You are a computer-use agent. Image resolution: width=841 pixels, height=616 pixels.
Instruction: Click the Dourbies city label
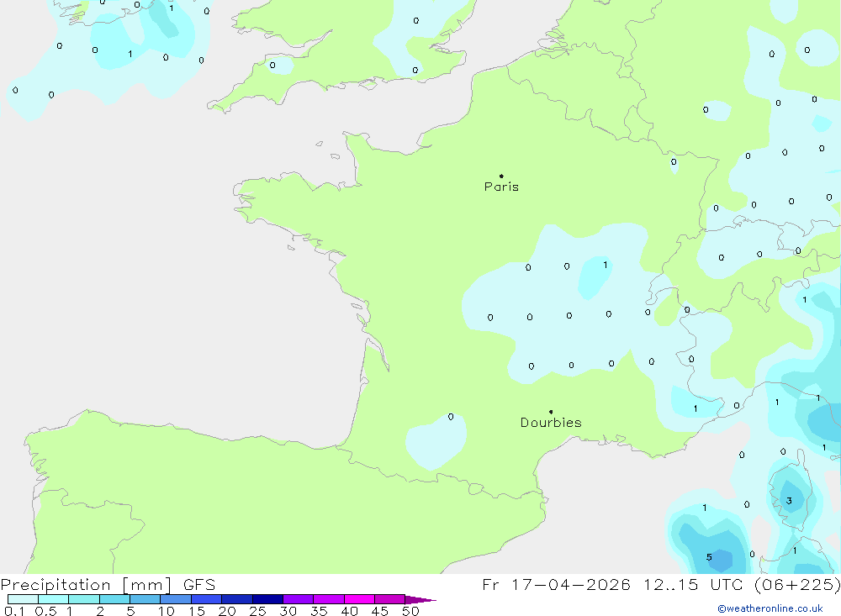click(551, 423)
